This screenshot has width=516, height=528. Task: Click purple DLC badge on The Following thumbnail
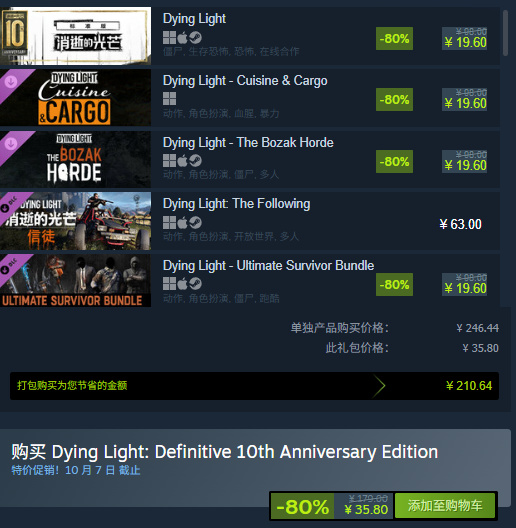11,204
